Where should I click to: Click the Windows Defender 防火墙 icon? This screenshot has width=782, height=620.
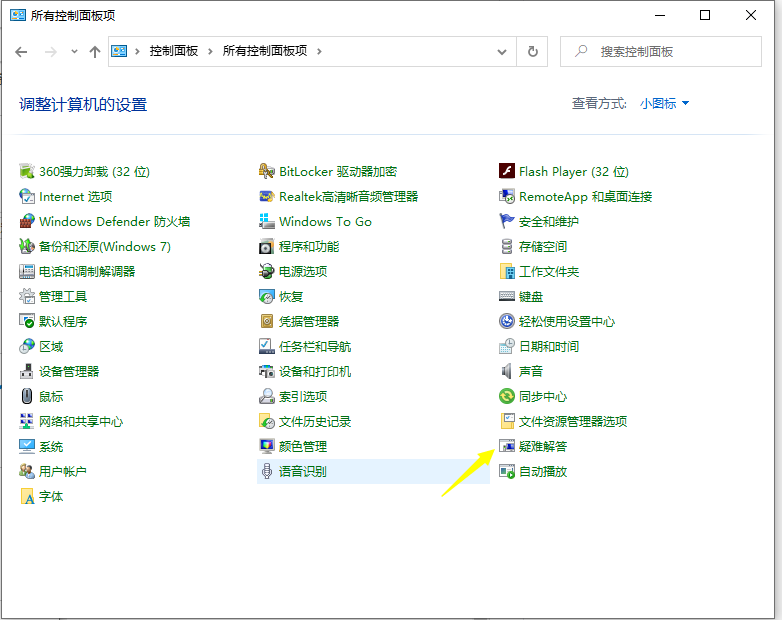click(x=27, y=222)
